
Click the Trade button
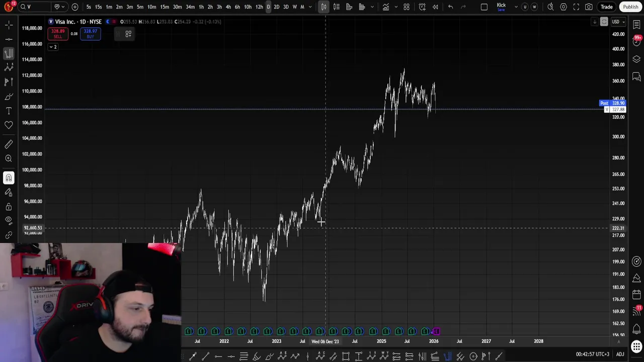pyautogui.click(x=606, y=7)
